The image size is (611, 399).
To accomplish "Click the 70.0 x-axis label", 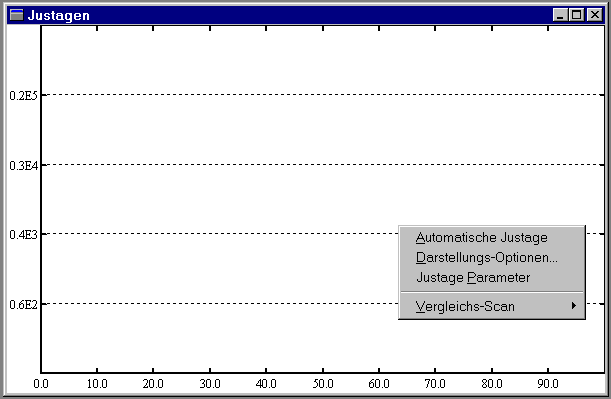I will coord(435,384).
